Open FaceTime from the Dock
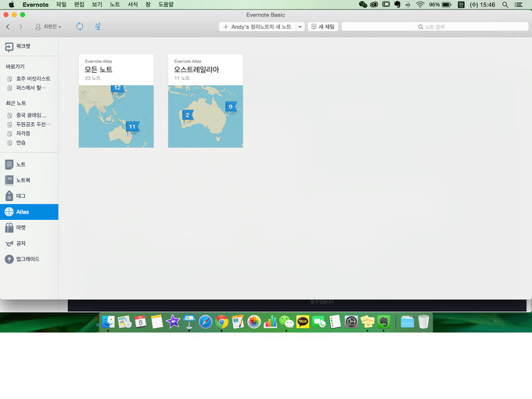Image resolution: width=532 pixels, height=399 pixels. point(319,322)
